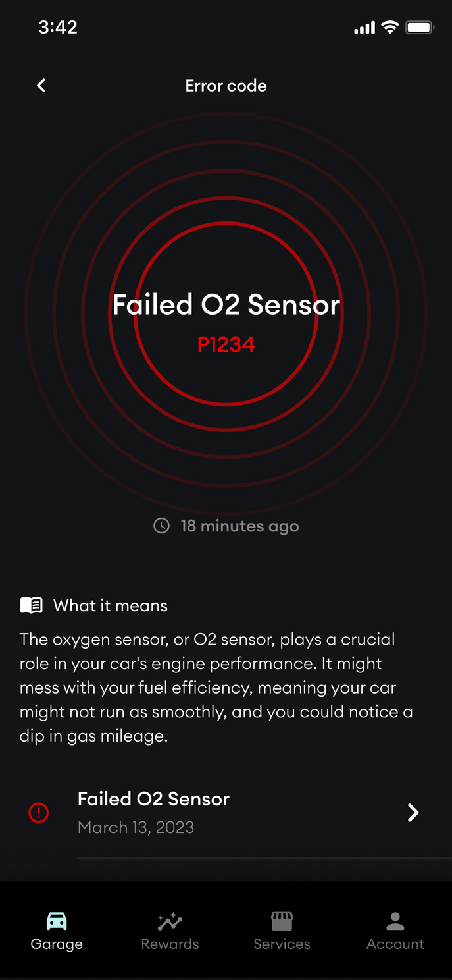This screenshot has width=452, height=980.
Task: Switch to the Rewards tab label
Action: (170, 944)
